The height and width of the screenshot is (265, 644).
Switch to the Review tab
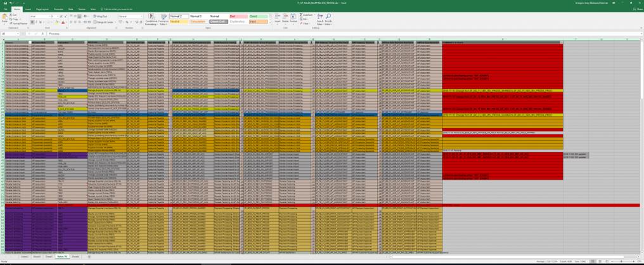click(82, 9)
